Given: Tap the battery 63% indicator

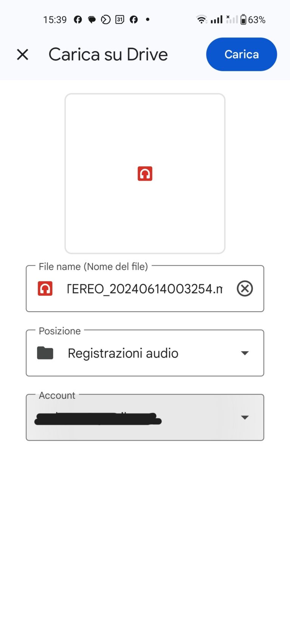Looking at the screenshot, I should pos(253,20).
